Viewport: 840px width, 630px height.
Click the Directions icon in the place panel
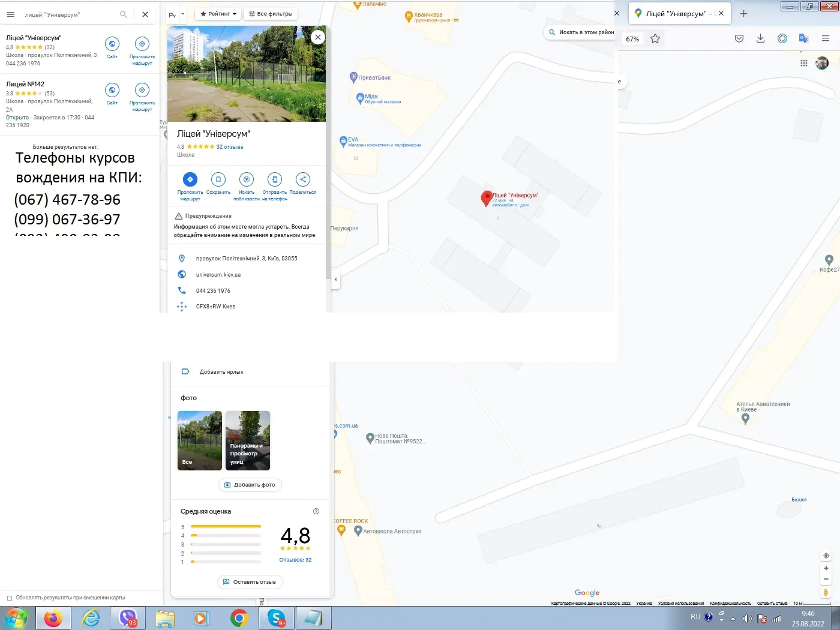[190, 179]
